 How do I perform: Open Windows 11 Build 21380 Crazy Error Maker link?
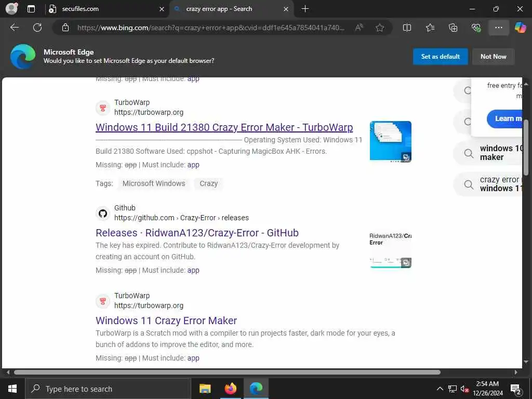[224, 127]
